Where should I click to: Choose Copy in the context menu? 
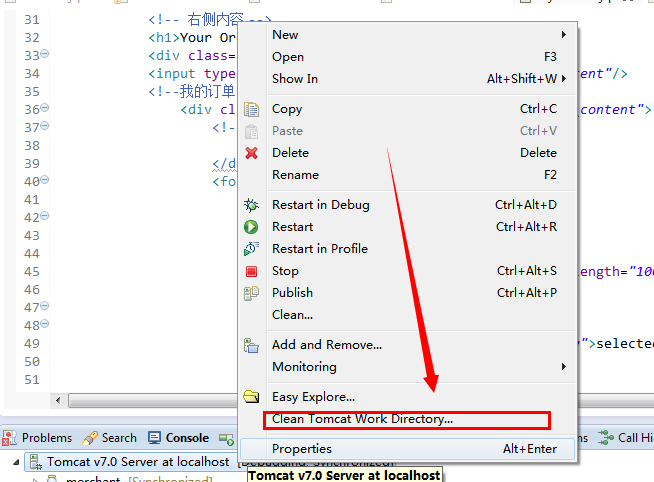point(420,109)
